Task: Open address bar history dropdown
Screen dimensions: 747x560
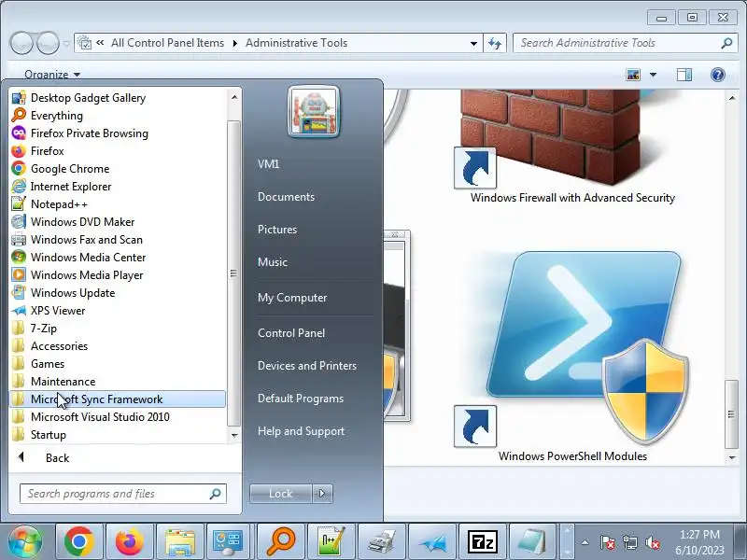Action: (473, 43)
